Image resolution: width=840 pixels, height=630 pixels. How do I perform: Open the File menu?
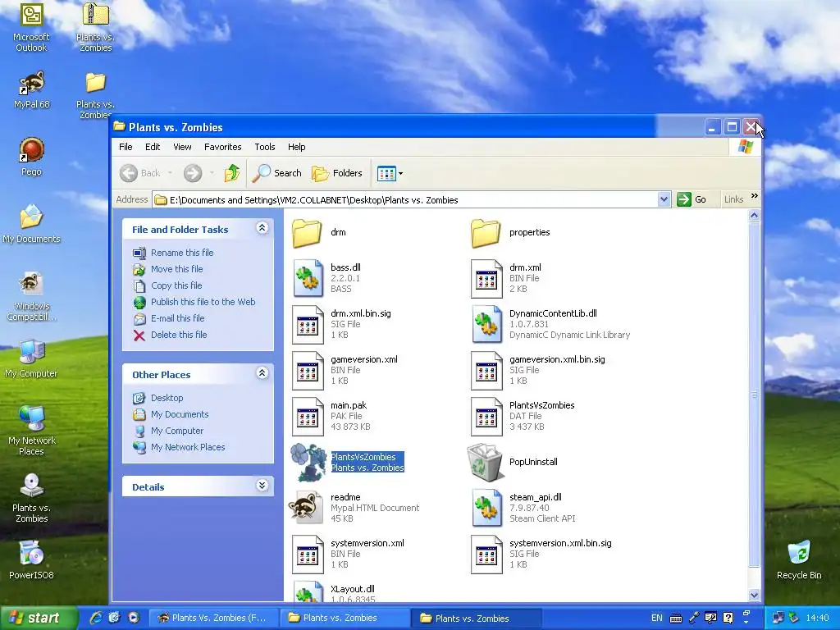coord(126,147)
